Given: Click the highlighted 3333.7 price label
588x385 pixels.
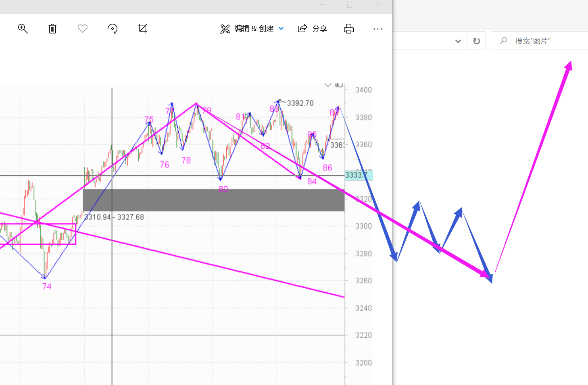Looking at the screenshot, I should pos(358,175).
